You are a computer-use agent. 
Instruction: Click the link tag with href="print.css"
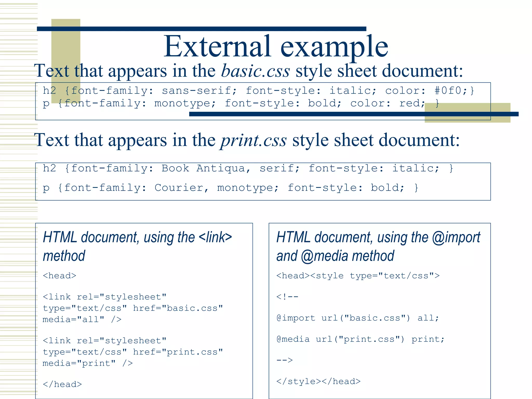tap(133, 352)
